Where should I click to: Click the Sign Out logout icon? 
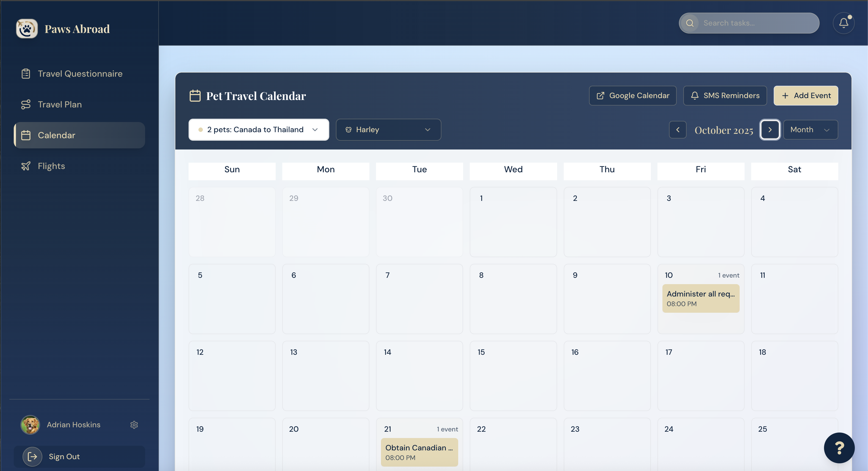pyautogui.click(x=33, y=456)
